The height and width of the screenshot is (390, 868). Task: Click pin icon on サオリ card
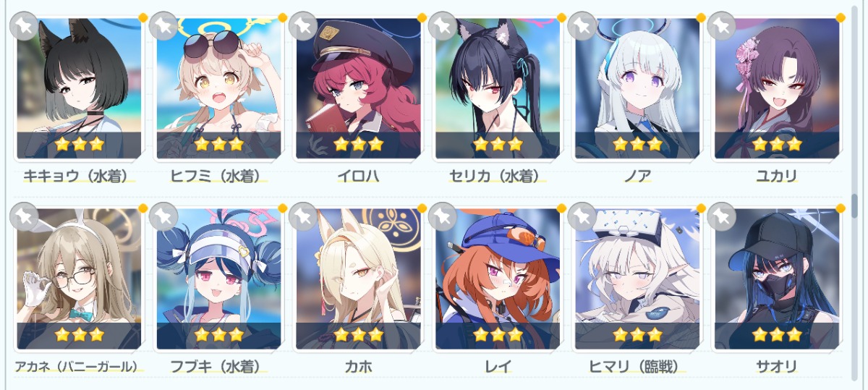[x=721, y=216]
